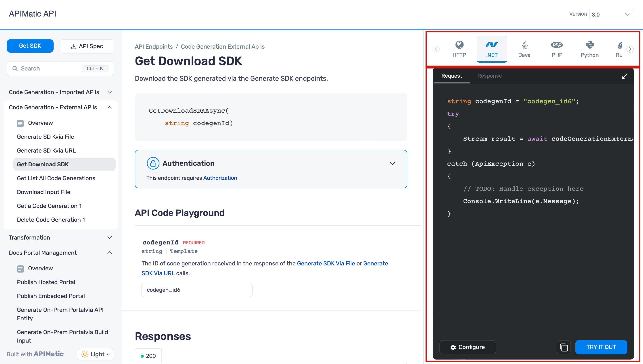Open Download Input File page
This screenshot has width=643, height=364.
[44, 192]
